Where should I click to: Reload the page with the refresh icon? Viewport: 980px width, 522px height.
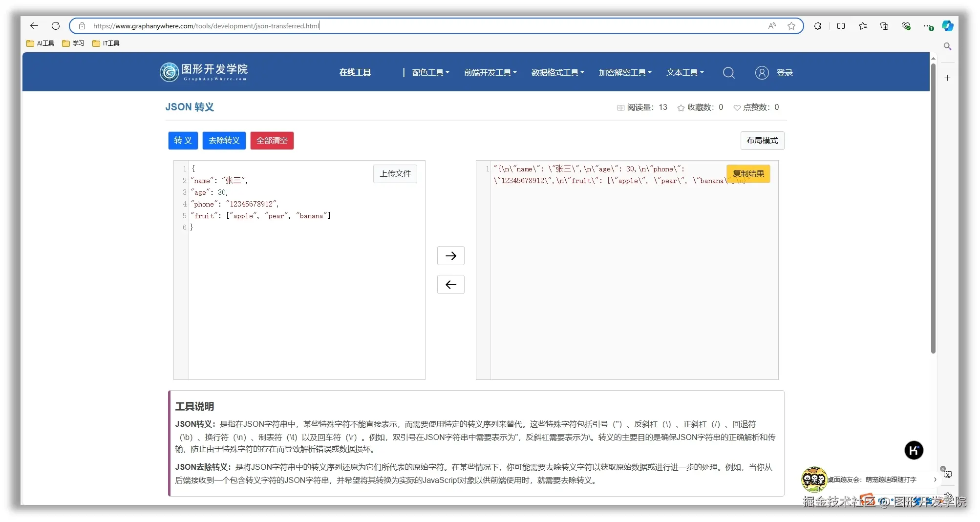56,26
